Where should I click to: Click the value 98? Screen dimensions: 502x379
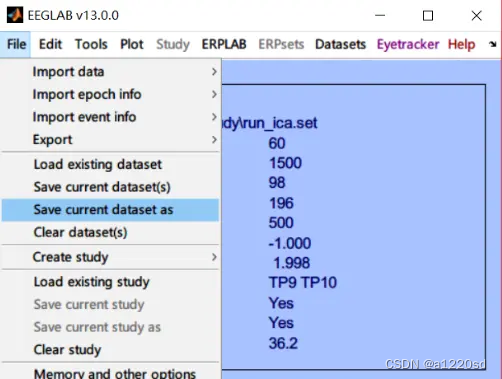coord(277,183)
